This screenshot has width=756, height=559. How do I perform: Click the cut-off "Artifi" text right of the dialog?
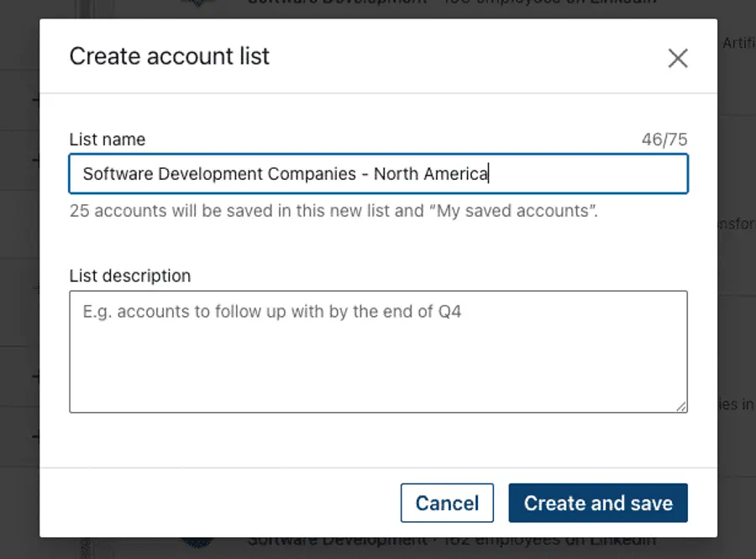pyautogui.click(x=738, y=43)
